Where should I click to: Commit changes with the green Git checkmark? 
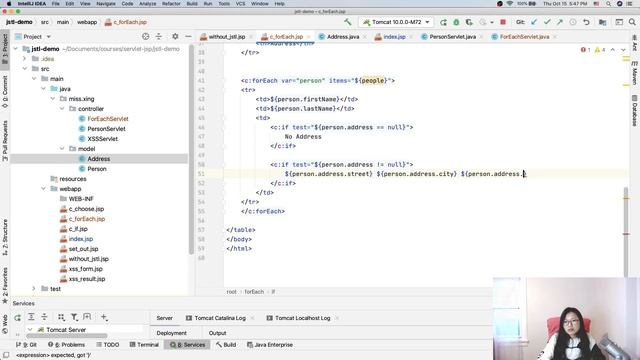coord(547,22)
